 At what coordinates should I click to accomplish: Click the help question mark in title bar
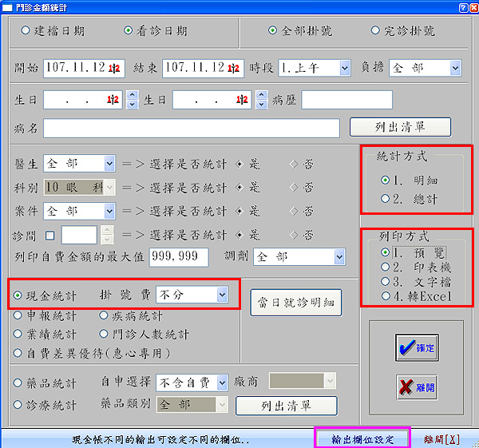[463, 6]
